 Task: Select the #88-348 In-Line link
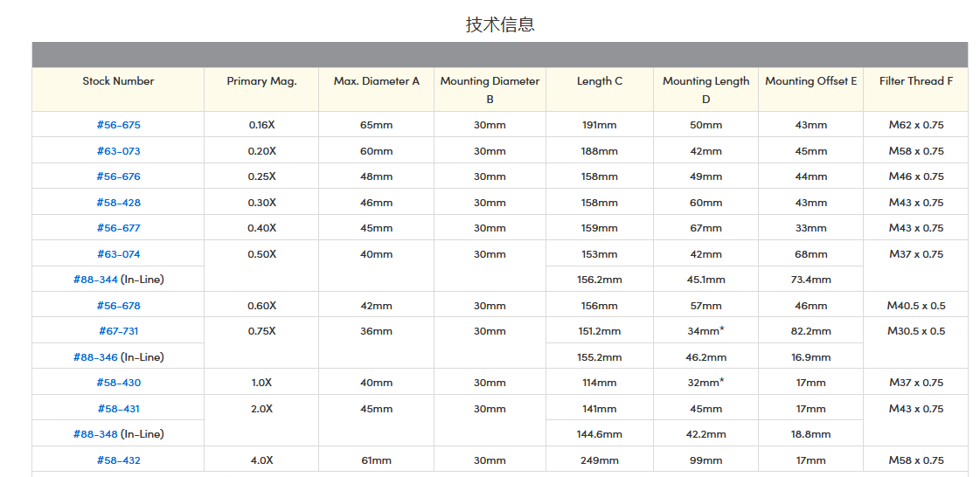pyautogui.click(x=96, y=434)
